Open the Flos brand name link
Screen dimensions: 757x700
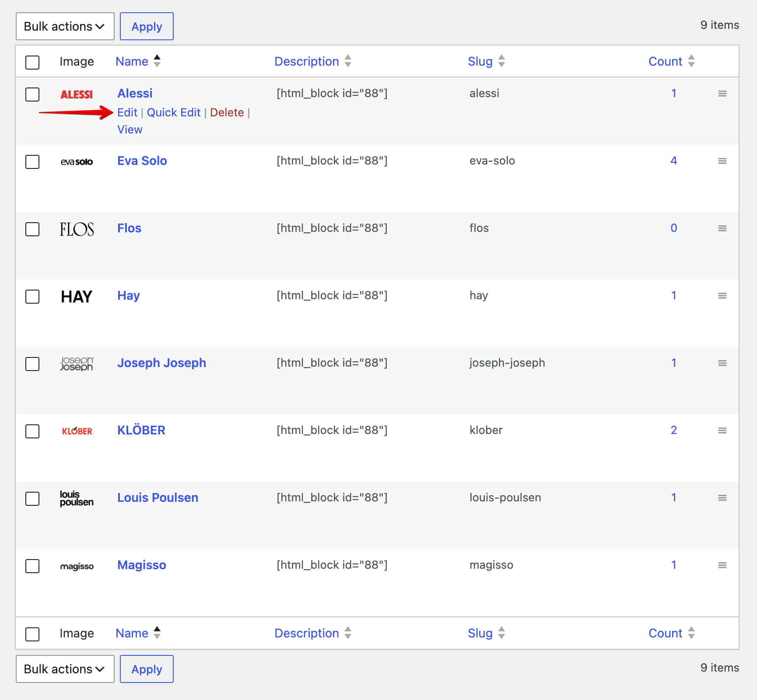click(x=129, y=228)
